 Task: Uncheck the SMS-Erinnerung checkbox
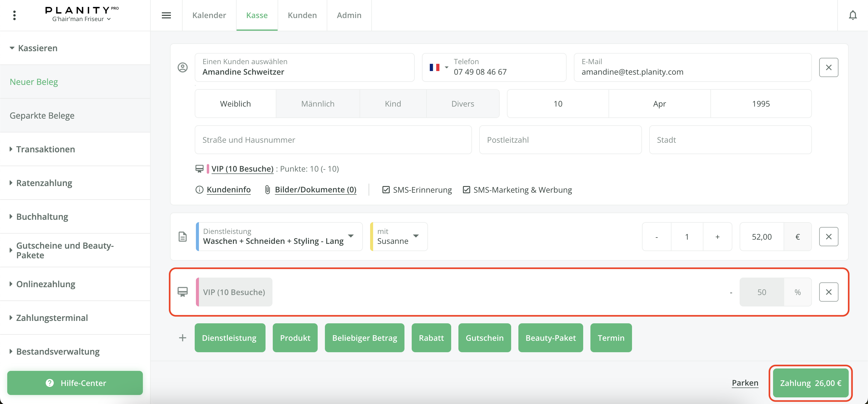(x=386, y=190)
